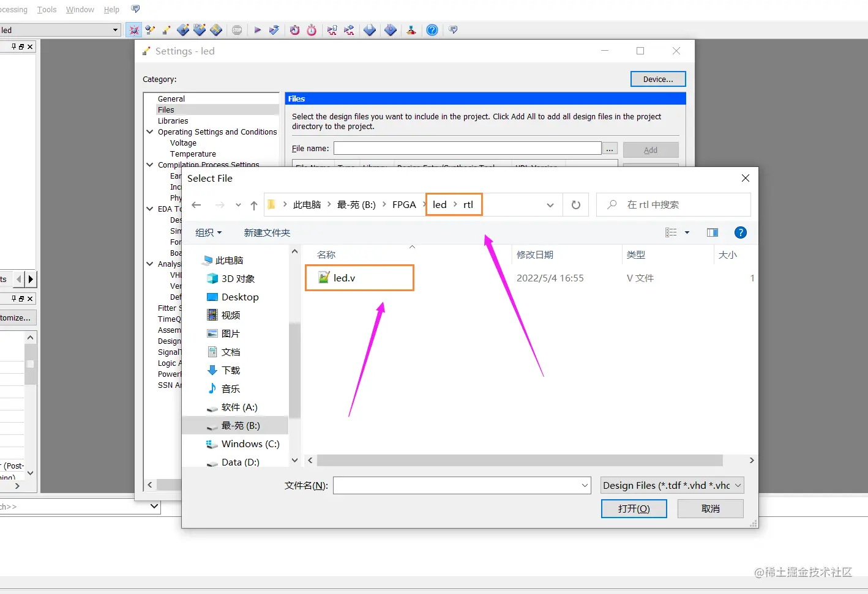The height and width of the screenshot is (594, 868).
Task: Select General in the Category list
Action: (x=171, y=99)
